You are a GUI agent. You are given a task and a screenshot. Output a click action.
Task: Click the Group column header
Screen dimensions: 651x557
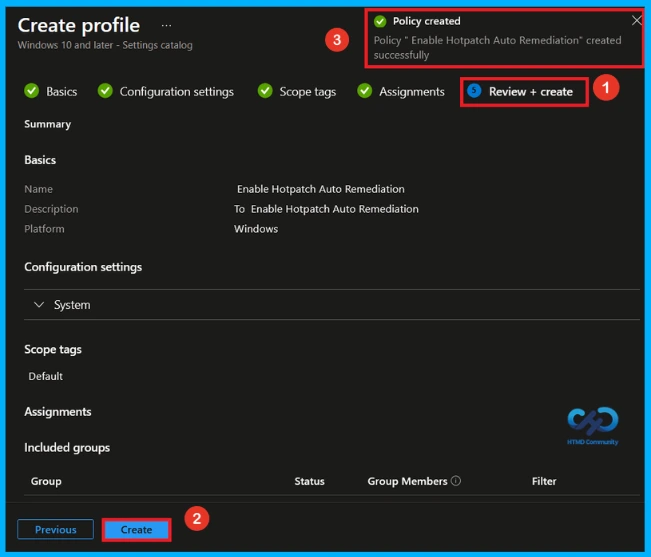(46, 481)
